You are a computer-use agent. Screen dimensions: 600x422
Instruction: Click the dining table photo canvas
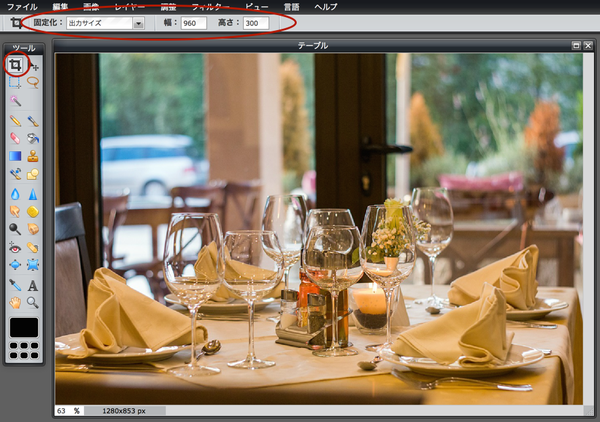pos(319,229)
